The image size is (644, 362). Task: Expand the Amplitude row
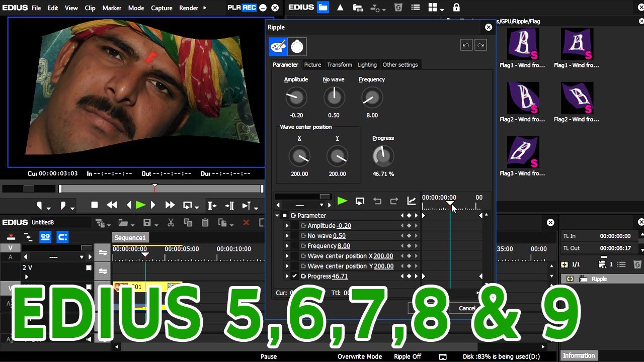pos(287,226)
